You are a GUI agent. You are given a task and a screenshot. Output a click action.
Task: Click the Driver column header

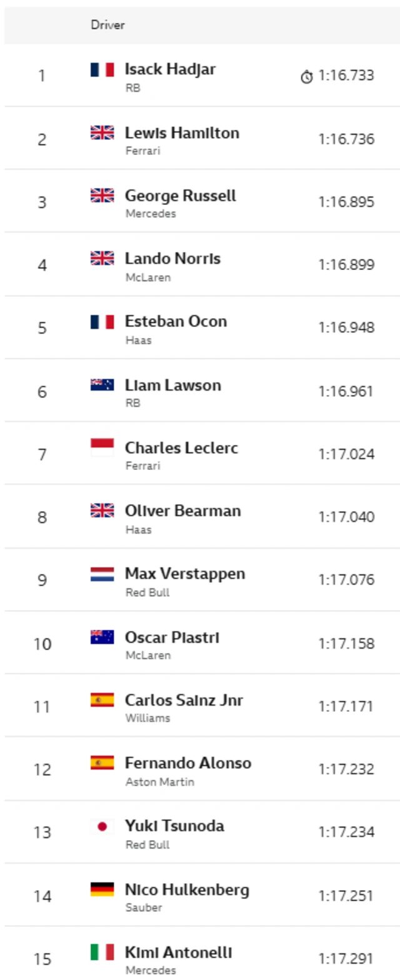click(x=107, y=25)
